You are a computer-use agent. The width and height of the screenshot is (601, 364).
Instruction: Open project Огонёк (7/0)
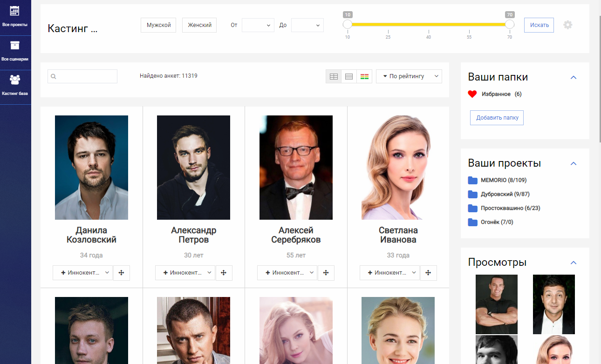tap(497, 222)
